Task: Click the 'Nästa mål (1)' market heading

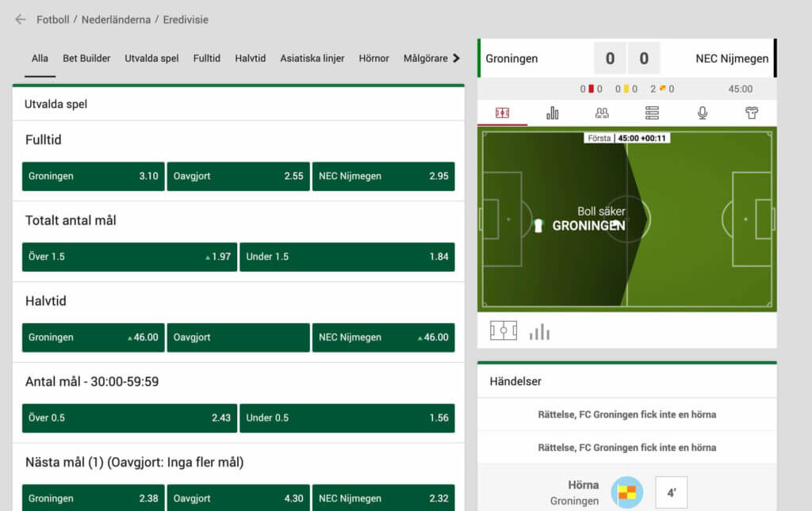Action: point(135,462)
